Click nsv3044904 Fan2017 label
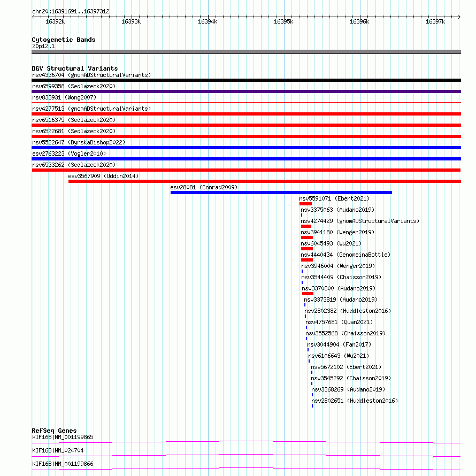The image size is (476, 476). point(339,344)
